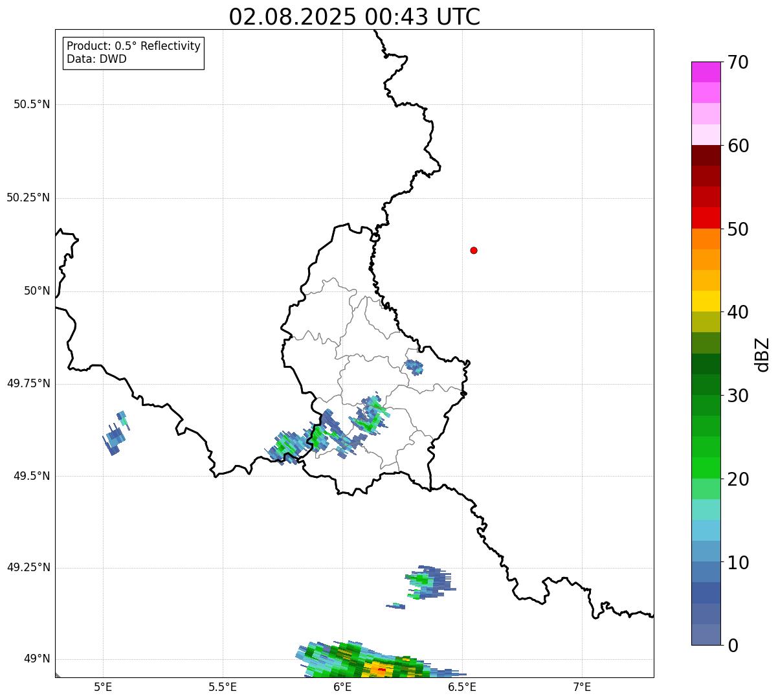Image resolution: width=778 pixels, height=700 pixels.
Task: Pick the magenta top swatch of colorbar
Action: [706, 72]
